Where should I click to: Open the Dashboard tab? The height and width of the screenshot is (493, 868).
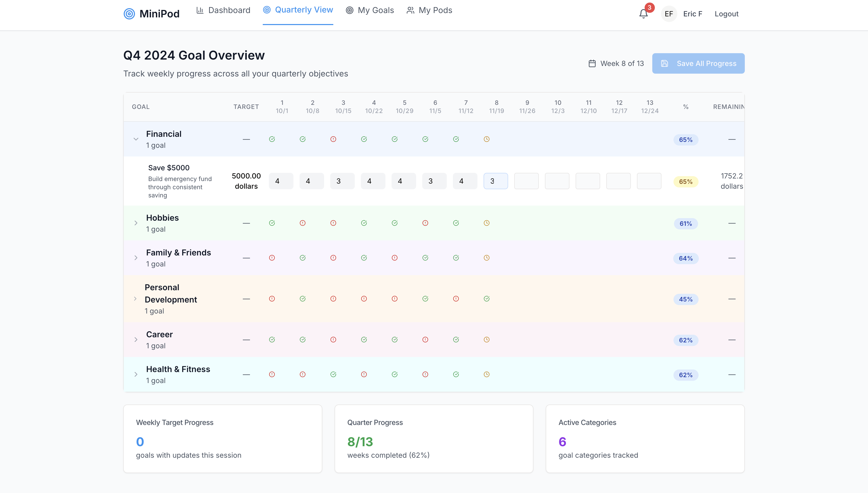pyautogui.click(x=223, y=10)
